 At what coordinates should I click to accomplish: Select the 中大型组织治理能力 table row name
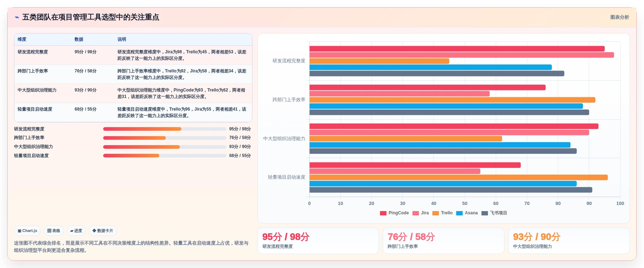point(37,90)
